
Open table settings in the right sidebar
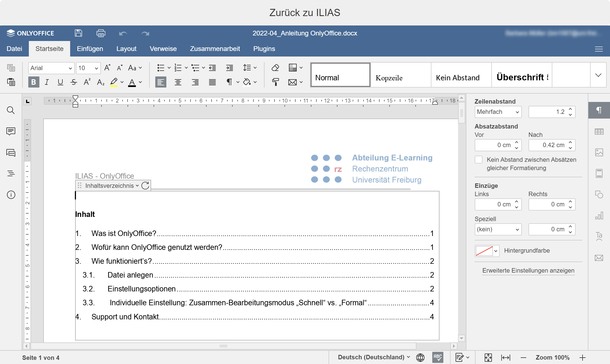[599, 132]
